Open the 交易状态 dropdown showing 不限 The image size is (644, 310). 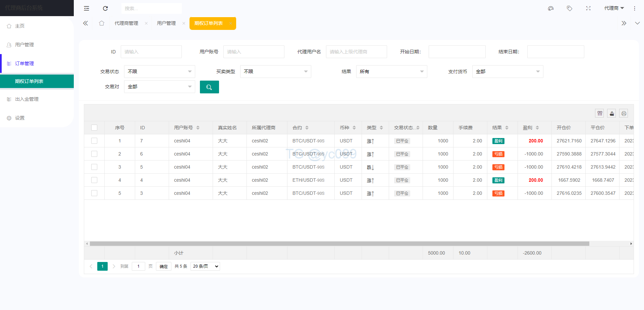click(x=159, y=71)
